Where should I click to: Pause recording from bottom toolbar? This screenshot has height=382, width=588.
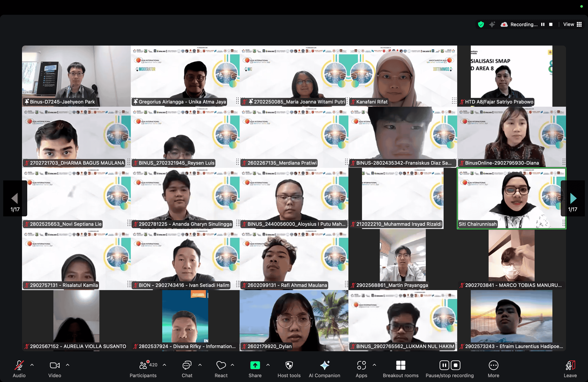click(444, 365)
